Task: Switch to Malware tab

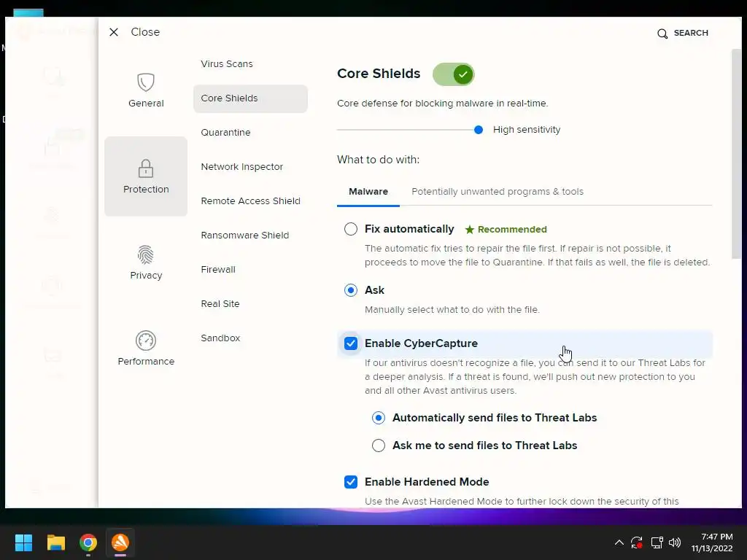Action: tap(368, 192)
